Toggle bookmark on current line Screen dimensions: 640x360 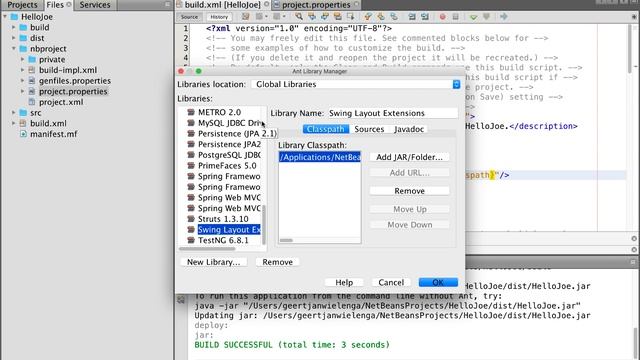point(393,17)
